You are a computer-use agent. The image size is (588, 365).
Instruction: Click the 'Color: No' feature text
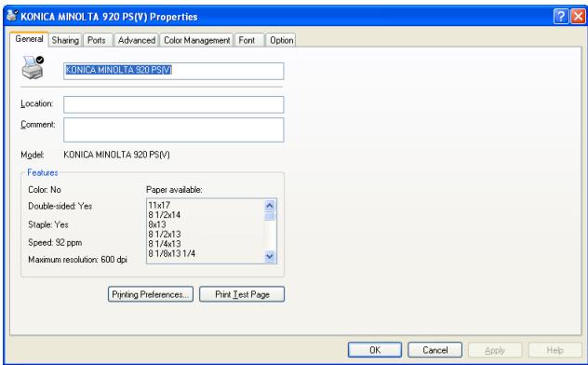pos(45,190)
